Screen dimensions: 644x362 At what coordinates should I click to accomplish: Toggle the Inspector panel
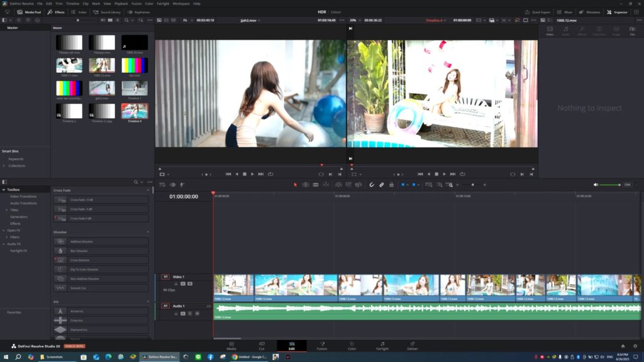point(618,13)
